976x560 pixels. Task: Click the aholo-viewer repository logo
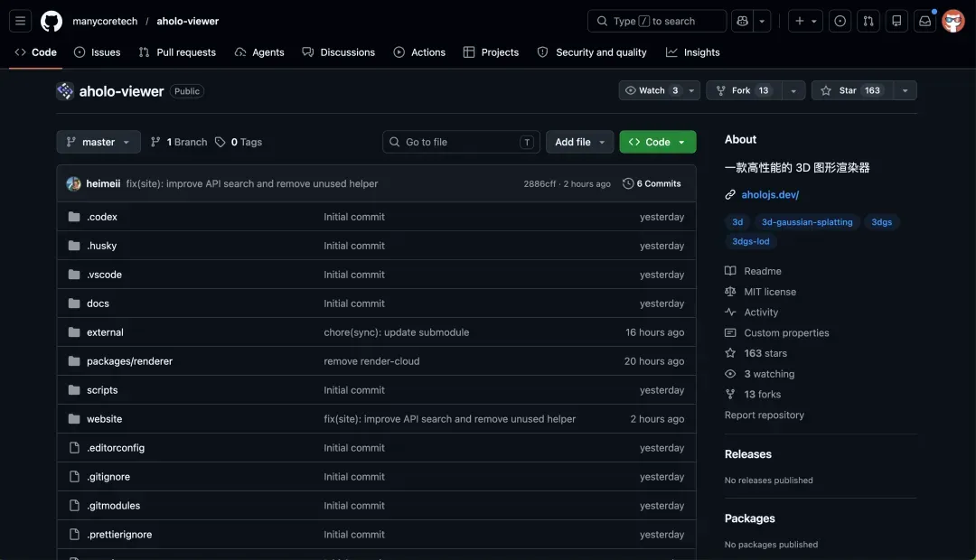pyautogui.click(x=65, y=91)
